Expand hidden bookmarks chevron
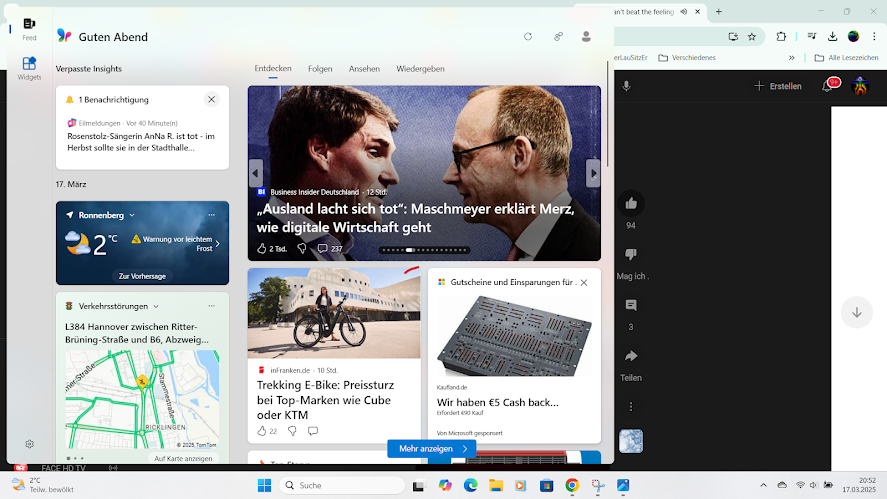This screenshot has width=887, height=499. tap(791, 58)
